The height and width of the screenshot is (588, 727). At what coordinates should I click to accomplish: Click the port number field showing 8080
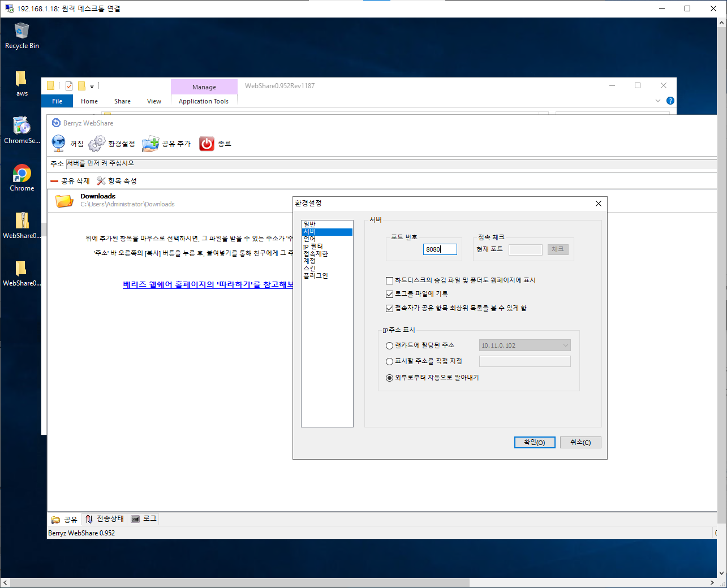click(440, 249)
